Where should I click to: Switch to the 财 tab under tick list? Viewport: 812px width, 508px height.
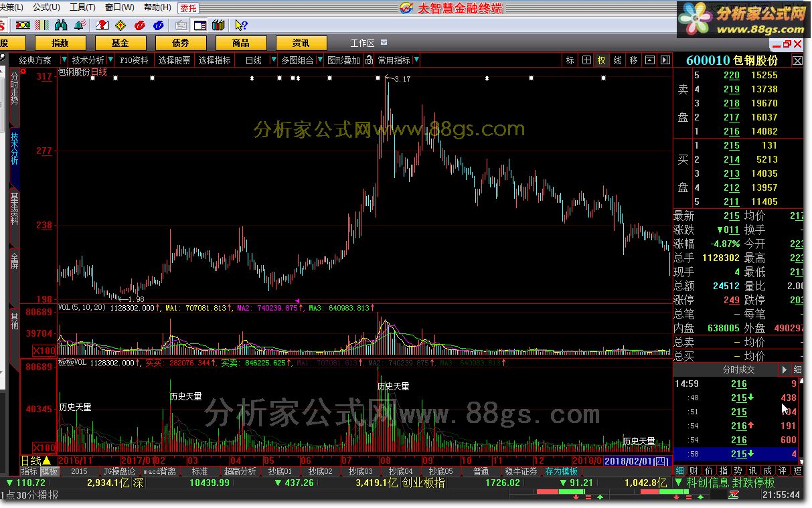tap(694, 471)
